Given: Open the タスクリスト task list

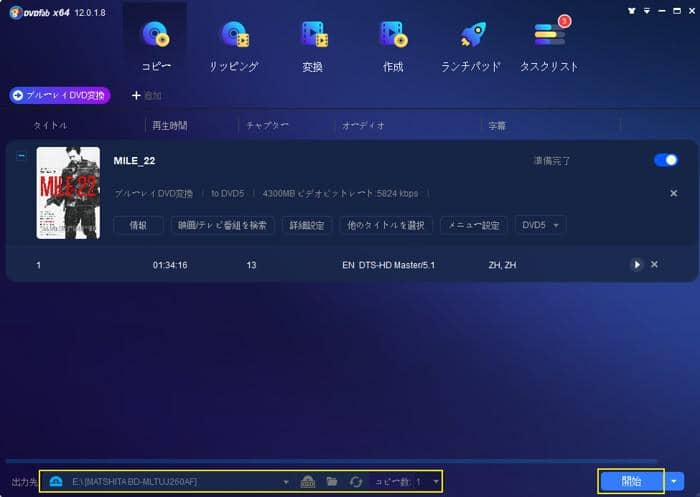Looking at the screenshot, I should point(549,46).
